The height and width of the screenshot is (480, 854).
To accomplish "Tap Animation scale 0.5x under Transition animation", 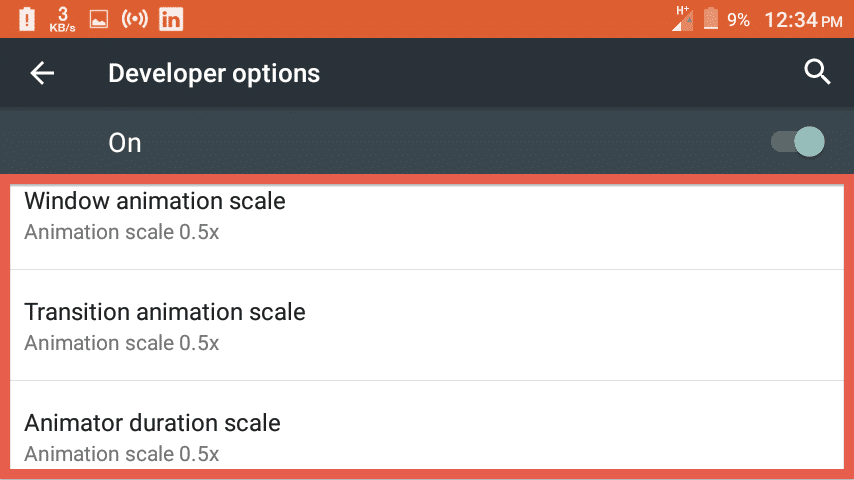I will click(x=121, y=343).
